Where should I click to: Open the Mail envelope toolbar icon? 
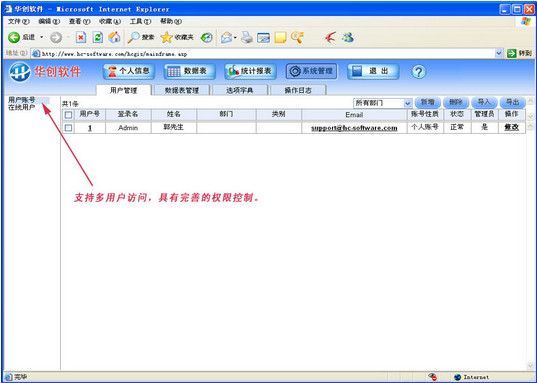226,37
